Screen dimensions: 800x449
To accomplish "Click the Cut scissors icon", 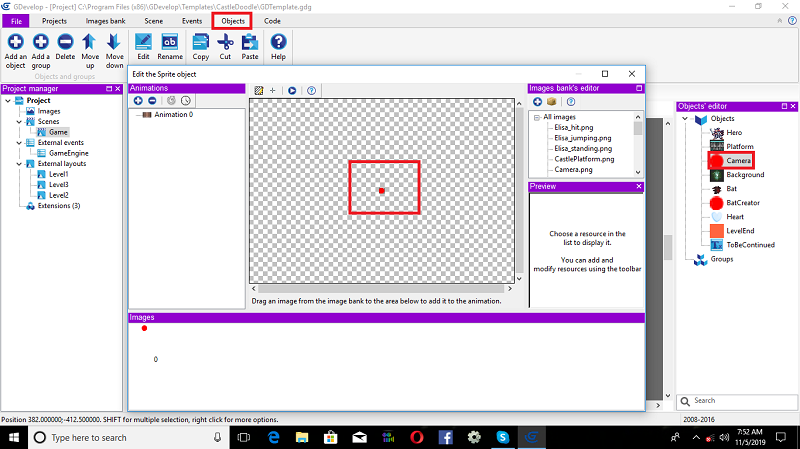I will [x=225, y=42].
